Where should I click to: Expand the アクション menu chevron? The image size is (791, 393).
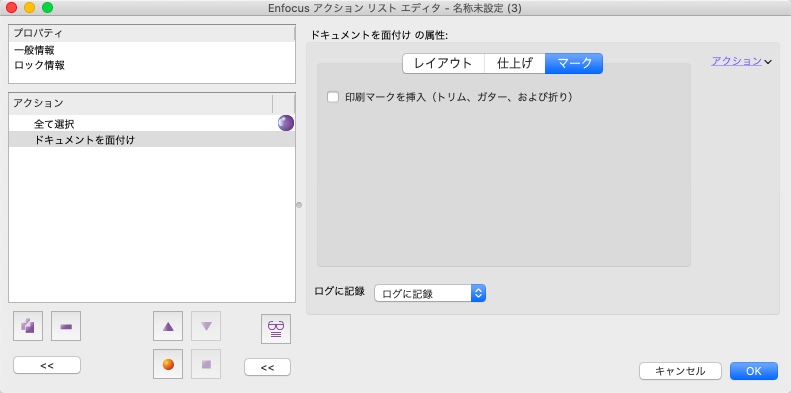click(768, 62)
